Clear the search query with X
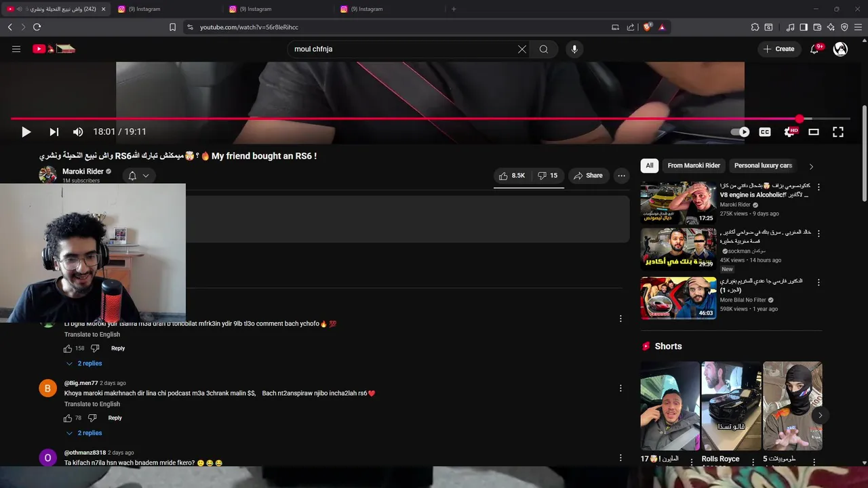Screen dimensions: 868x488 (522, 49)
